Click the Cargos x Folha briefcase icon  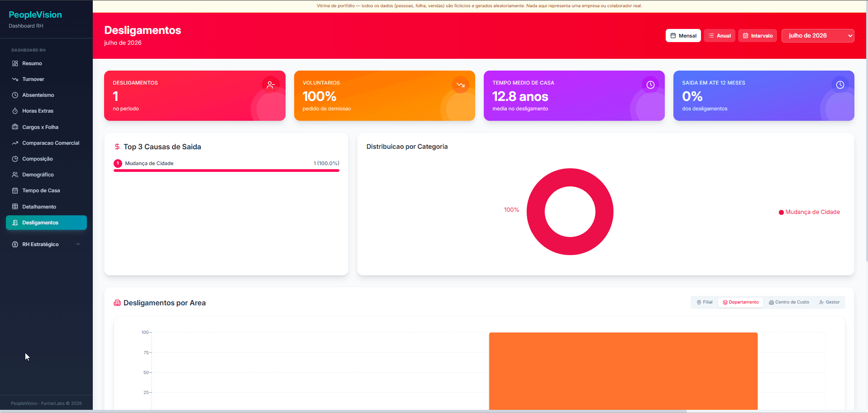coord(15,127)
